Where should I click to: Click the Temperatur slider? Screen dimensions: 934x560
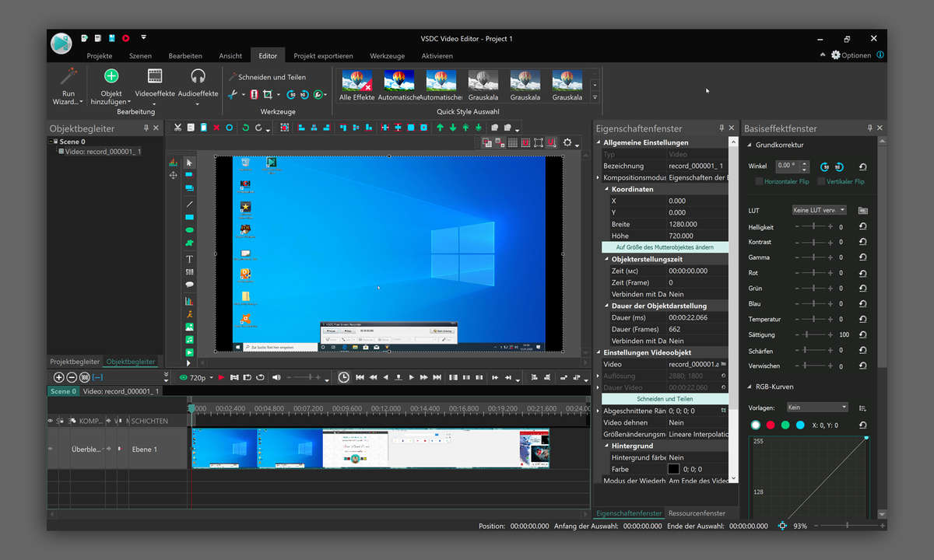tap(813, 319)
